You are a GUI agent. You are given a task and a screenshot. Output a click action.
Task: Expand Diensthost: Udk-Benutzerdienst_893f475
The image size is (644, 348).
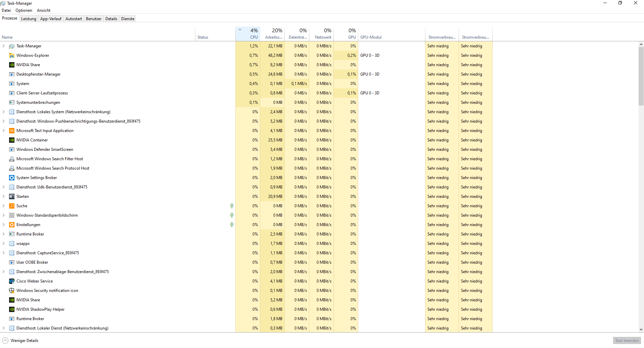pos(4,187)
